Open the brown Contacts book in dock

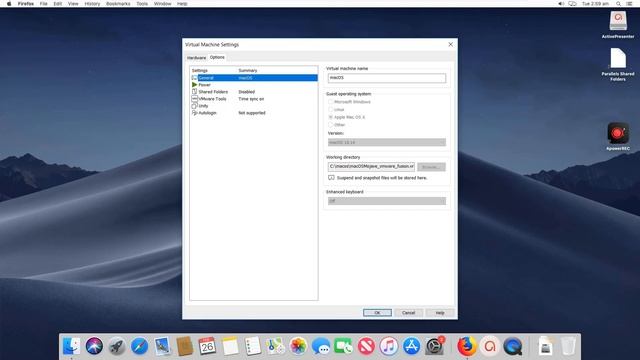point(184,346)
